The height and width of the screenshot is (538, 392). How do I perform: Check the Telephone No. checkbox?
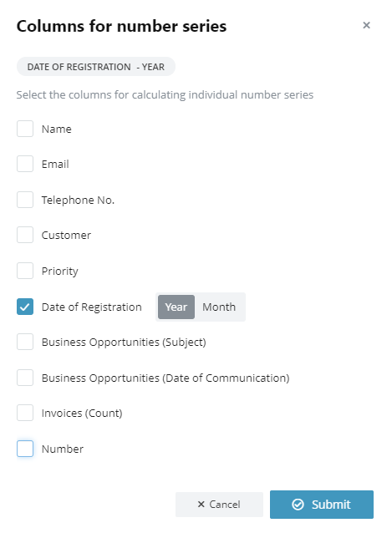pos(25,200)
